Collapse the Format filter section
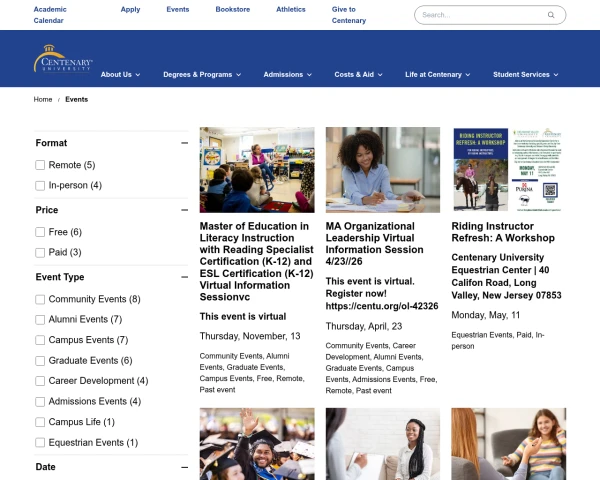 click(184, 143)
